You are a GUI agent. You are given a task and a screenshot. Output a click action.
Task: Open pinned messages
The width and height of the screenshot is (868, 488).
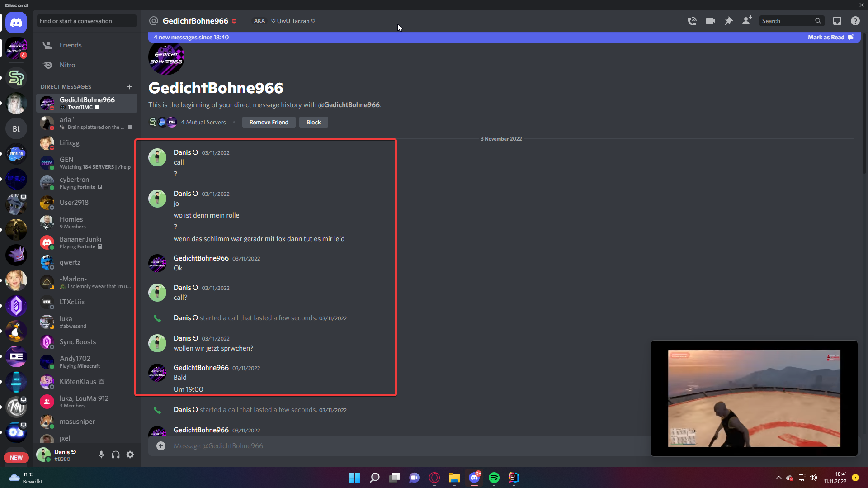pos(729,21)
